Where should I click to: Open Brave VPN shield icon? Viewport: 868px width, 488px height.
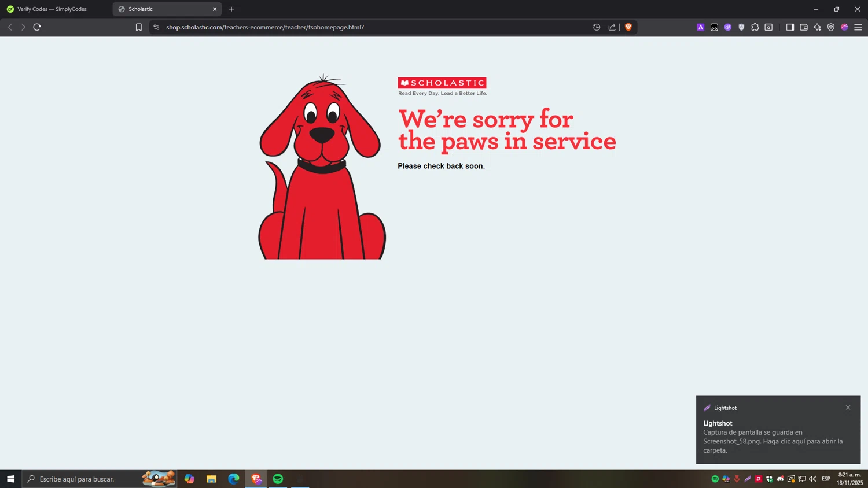831,27
